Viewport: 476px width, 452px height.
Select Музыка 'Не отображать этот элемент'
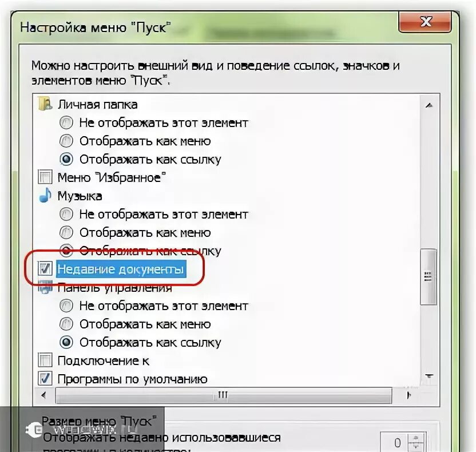(x=66, y=215)
